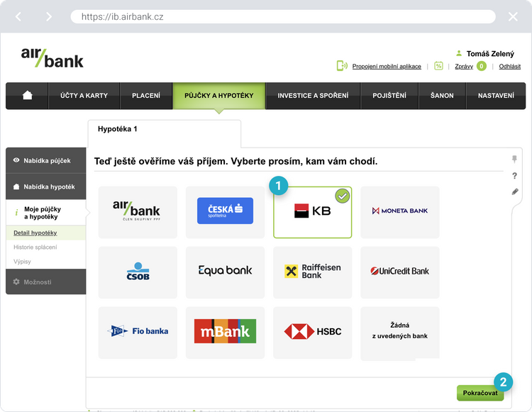Image resolution: width=532 pixels, height=412 pixels.
Task: Expand the Možnosti sidebar section
Action: pyautogui.click(x=46, y=282)
